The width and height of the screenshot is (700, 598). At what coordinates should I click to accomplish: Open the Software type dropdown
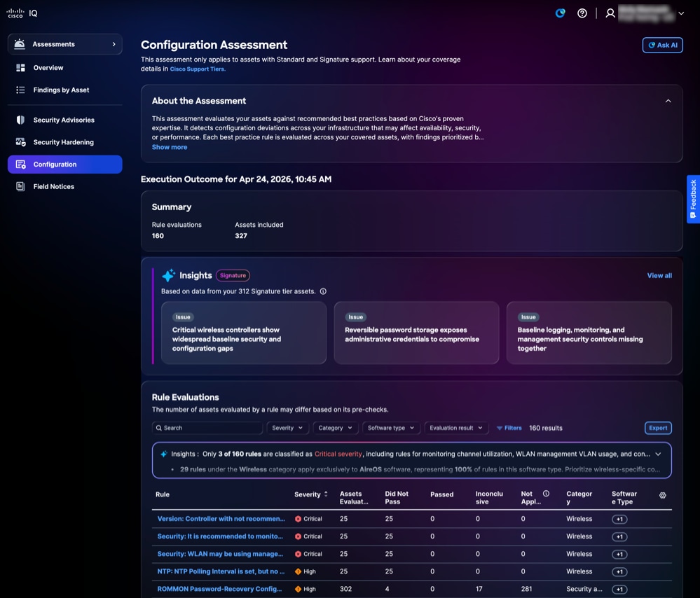click(x=391, y=428)
